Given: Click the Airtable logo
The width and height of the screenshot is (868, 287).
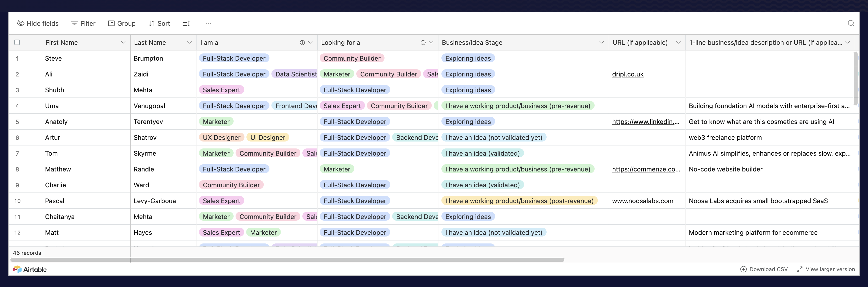Looking at the screenshot, I should pos(30,269).
